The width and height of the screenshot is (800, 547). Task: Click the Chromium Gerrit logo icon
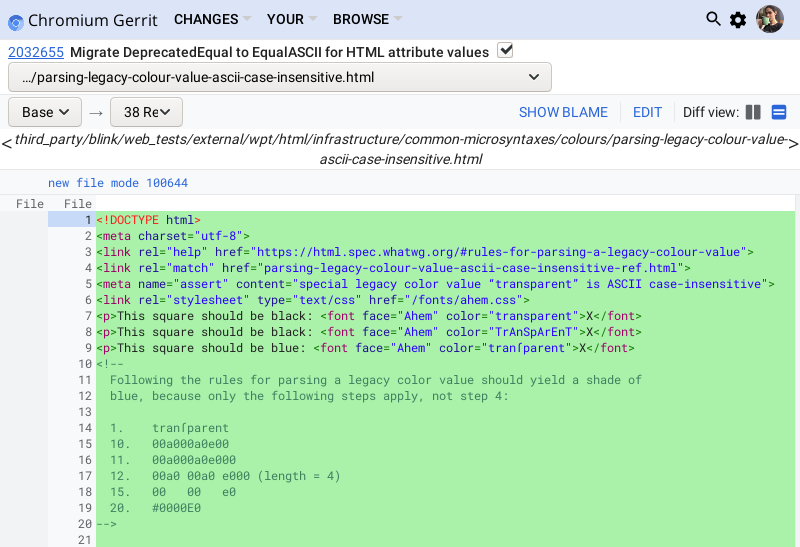16,20
